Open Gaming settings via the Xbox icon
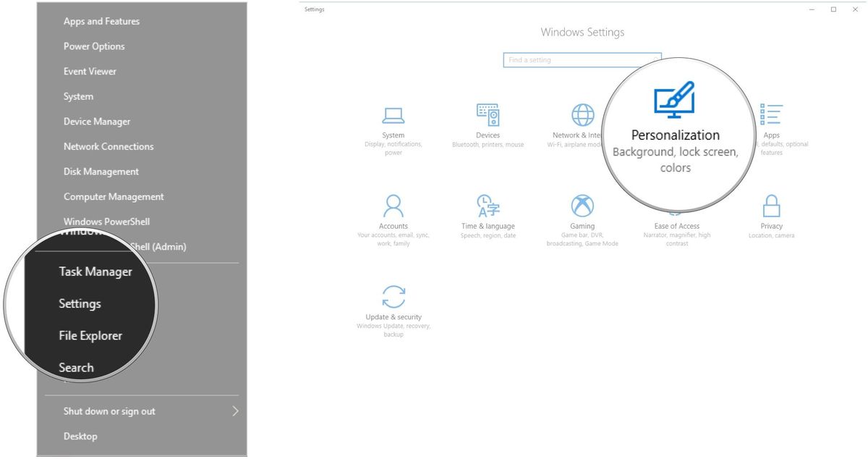The image size is (868, 459). pyautogui.click(x=582, y=206)
